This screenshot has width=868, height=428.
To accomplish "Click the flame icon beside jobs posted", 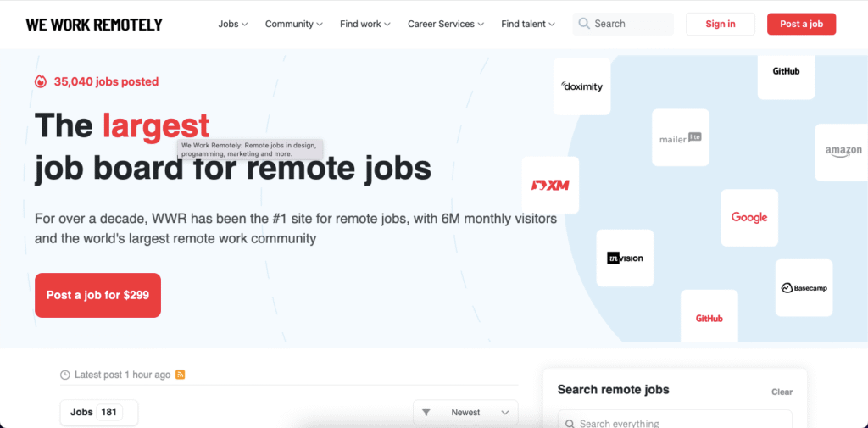I will (41, 82).
